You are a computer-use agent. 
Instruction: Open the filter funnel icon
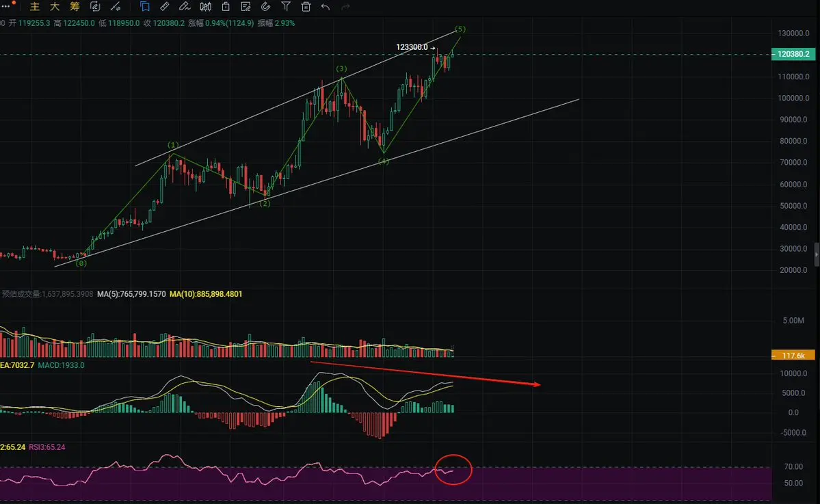tap(286, 7)
